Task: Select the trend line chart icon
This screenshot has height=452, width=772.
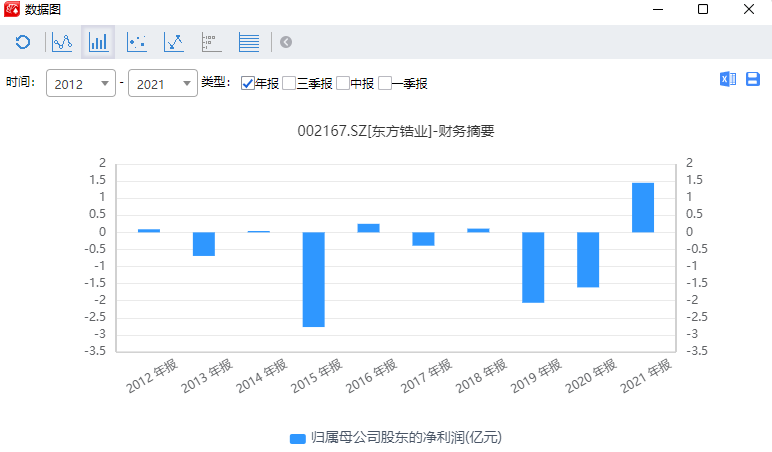Action: point(174,42)
